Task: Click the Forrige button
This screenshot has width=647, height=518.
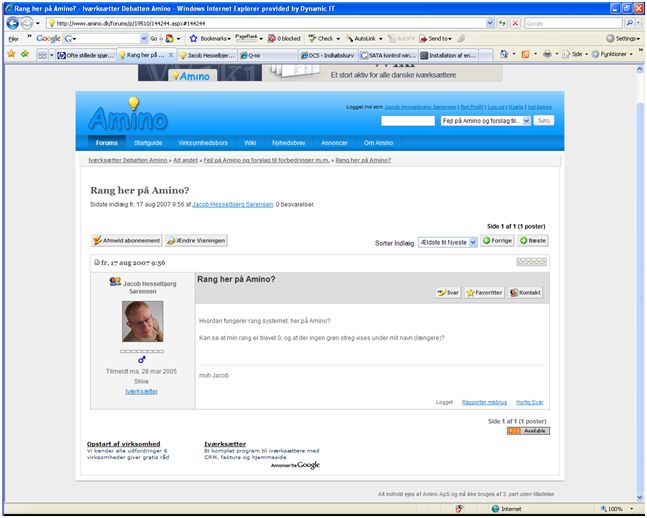Action: (497, 240)
